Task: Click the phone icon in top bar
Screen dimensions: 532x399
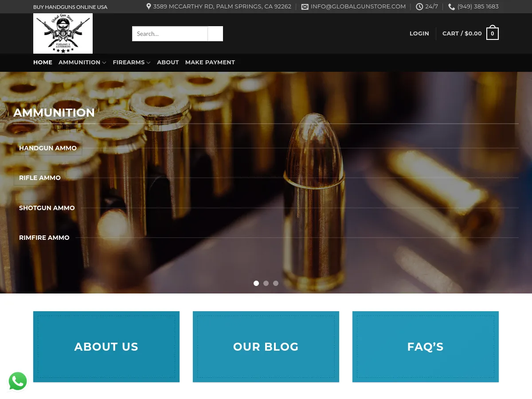Action: click(451, 7)
